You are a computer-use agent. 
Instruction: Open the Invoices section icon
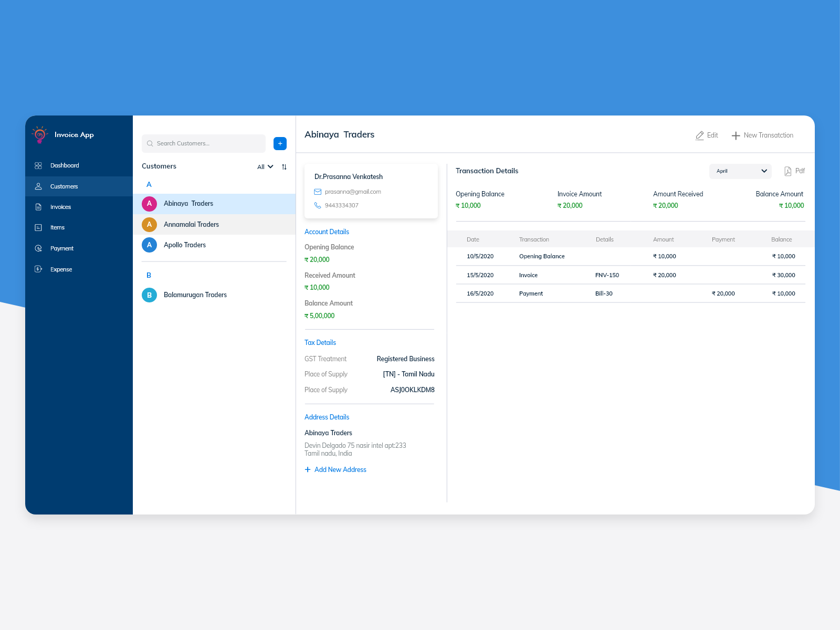click(38, 207)
